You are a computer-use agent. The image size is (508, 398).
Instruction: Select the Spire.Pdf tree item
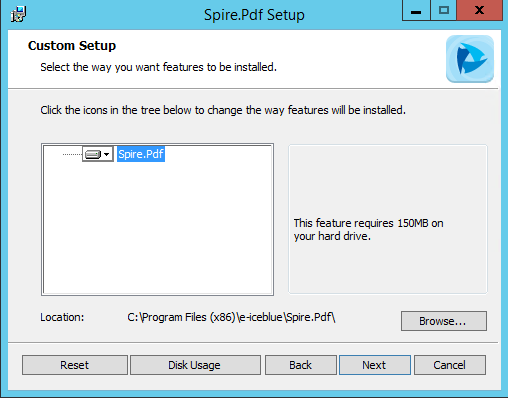click(x=141, y=154)
